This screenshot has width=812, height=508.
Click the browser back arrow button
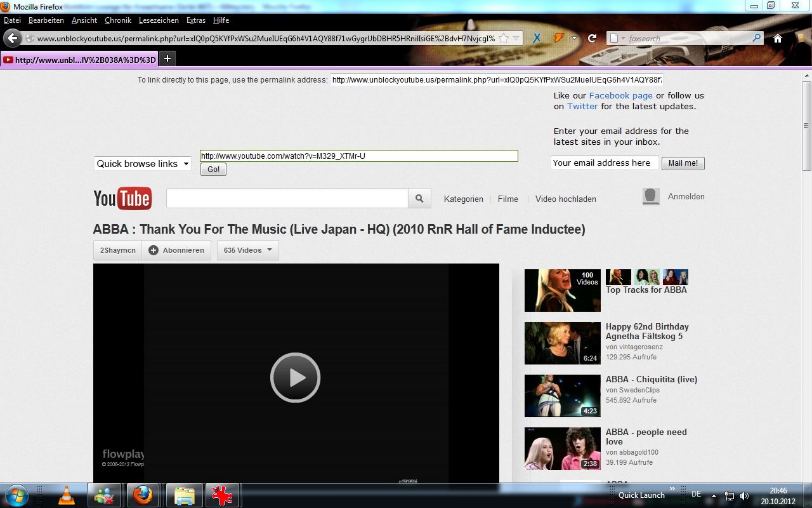[x=12, y=38]
